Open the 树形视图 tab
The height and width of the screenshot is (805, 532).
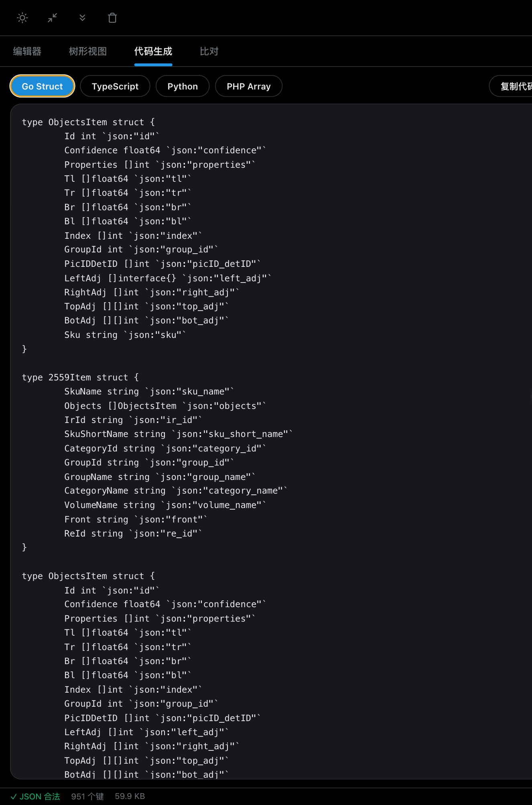point(88,51)
